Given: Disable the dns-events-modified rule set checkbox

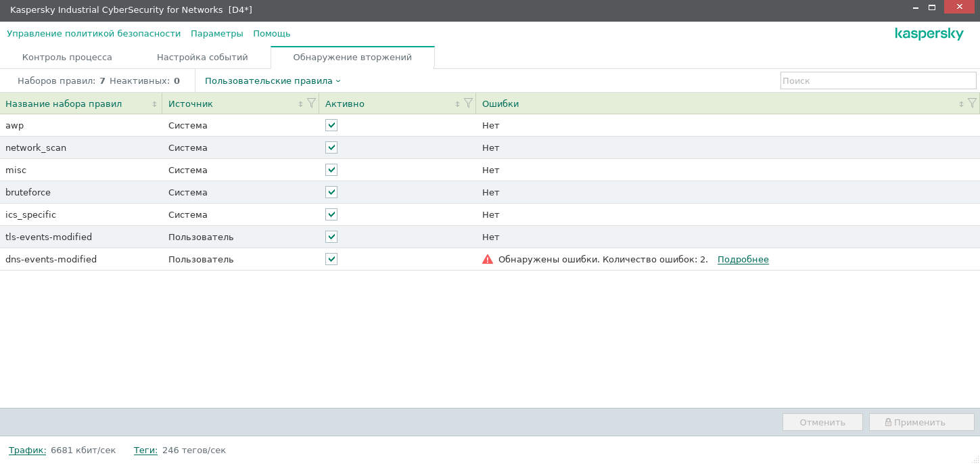Looking at the screenshot, I should [331, 259].
